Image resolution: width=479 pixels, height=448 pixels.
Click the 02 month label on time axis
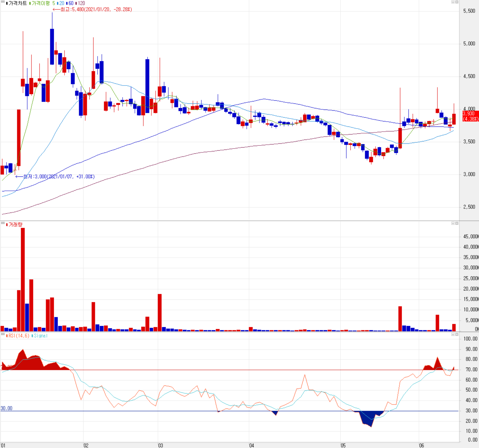[86, 445]
